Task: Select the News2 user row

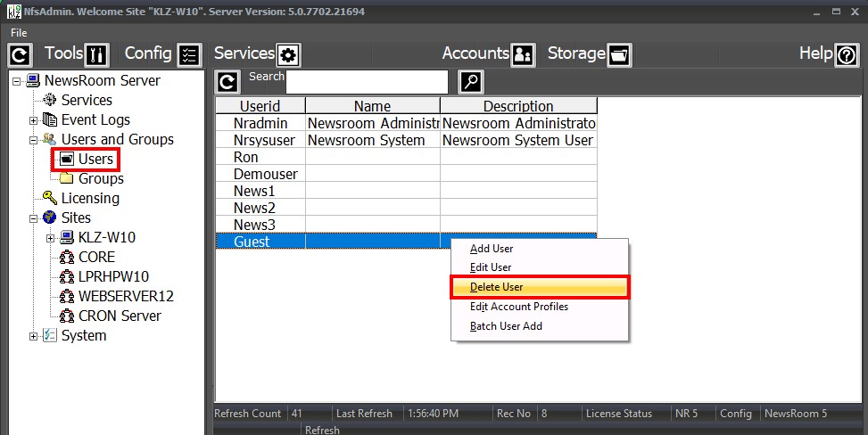Action: 406,208
